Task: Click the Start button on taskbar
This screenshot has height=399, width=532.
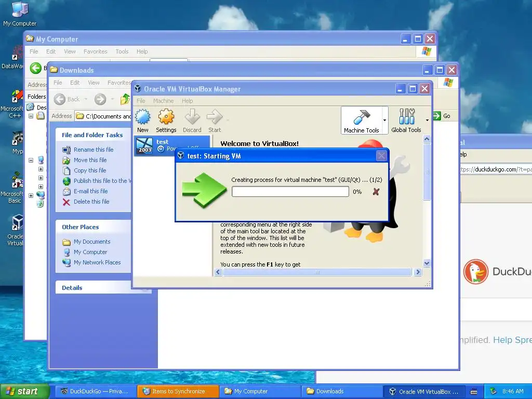Action: [24, 392]
